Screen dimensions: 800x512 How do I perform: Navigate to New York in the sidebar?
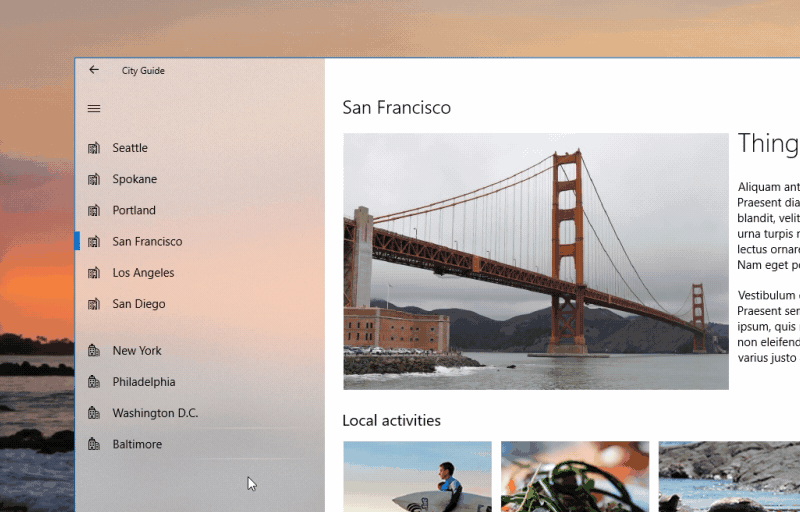click(x=137, y=350)
